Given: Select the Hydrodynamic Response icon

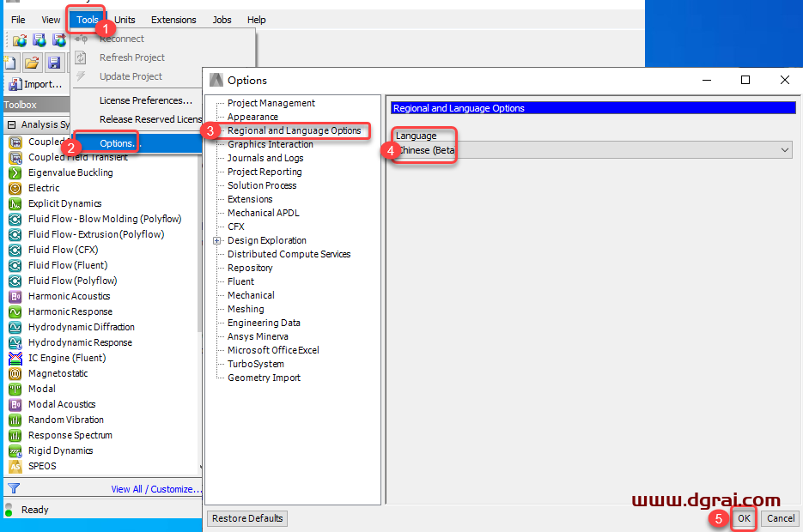Looking at the screenshot, I should (x=15, y=342).
